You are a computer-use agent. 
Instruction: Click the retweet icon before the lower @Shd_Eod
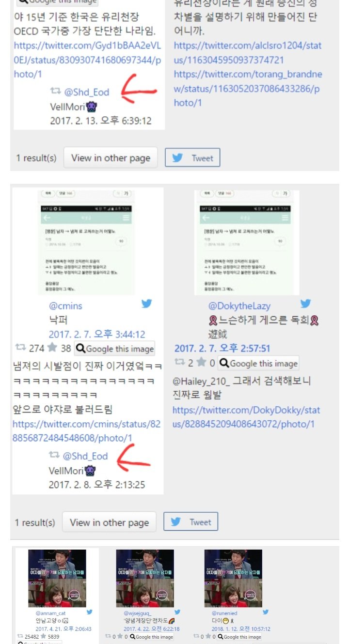(54, 455)
